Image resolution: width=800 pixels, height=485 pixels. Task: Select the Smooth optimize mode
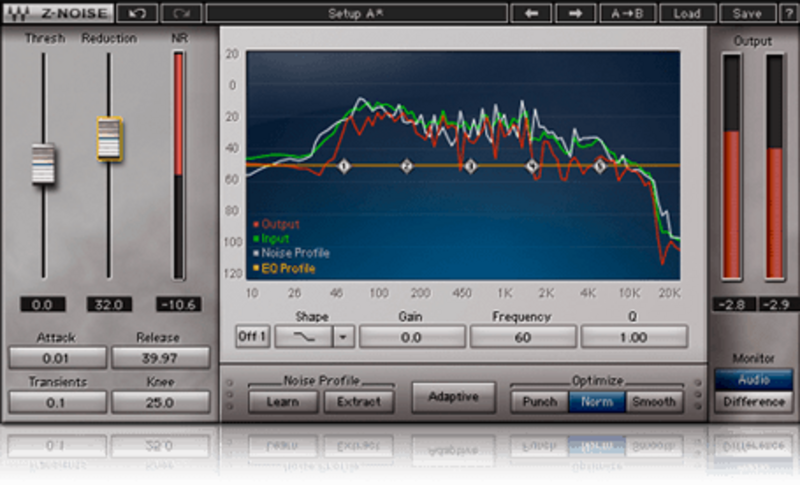tap(651, 402)
